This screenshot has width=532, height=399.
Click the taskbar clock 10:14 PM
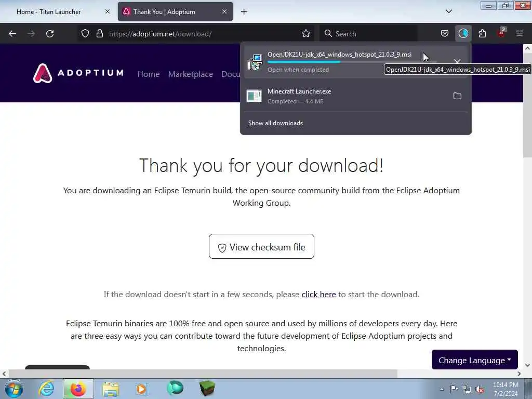[x=506, y=389]
